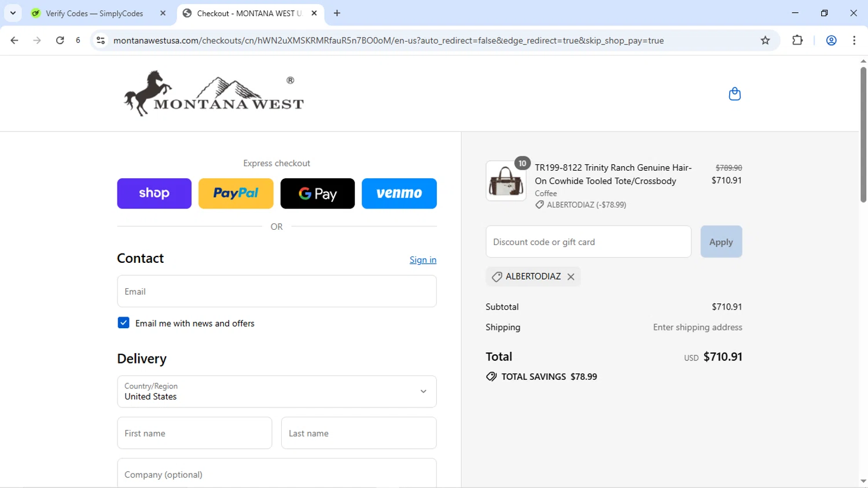This screenshot has height=488, width=868.
Task: Click the Total Savings tag icon
Action: [491, 376]
